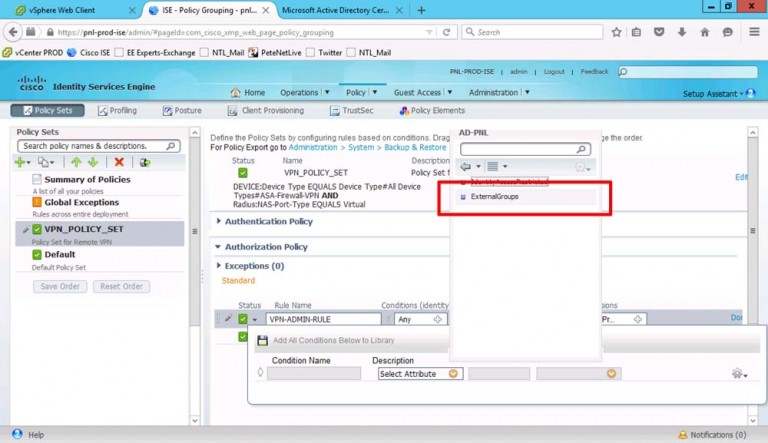
Task: Bookmark this page with the star icon
Action: click(x=616, y=32)
